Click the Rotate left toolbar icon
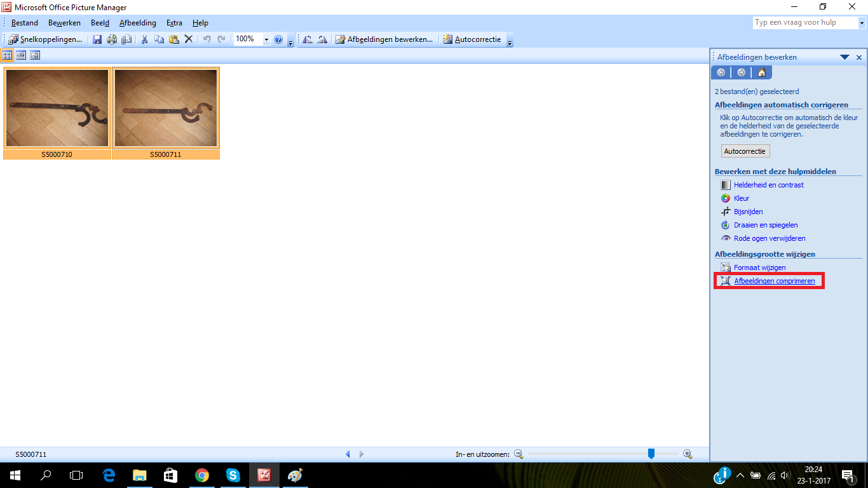The image size is (868, 488). [308, 39]
